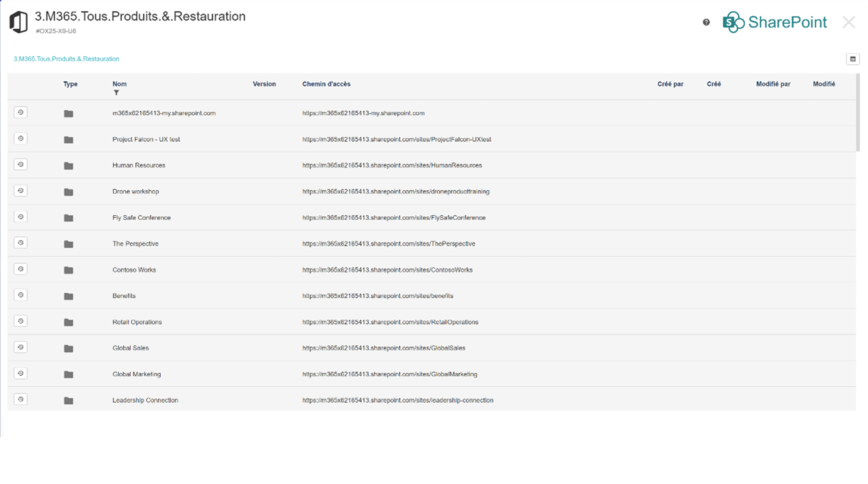The width and height of the screenshot is (868, 484).
Task: Click the folder icon next to Project Falcon - UX test
Action: pyautogui.click(x=68, y=140)
